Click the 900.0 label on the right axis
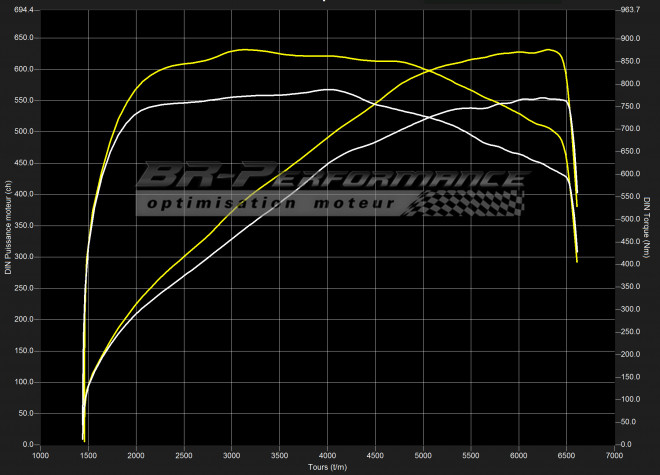The height and width of the screenshot is (475, 660). point(629,38)
